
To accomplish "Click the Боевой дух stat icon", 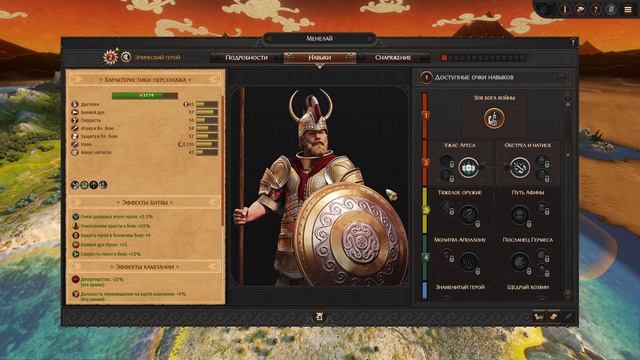I will pos(75,112).
